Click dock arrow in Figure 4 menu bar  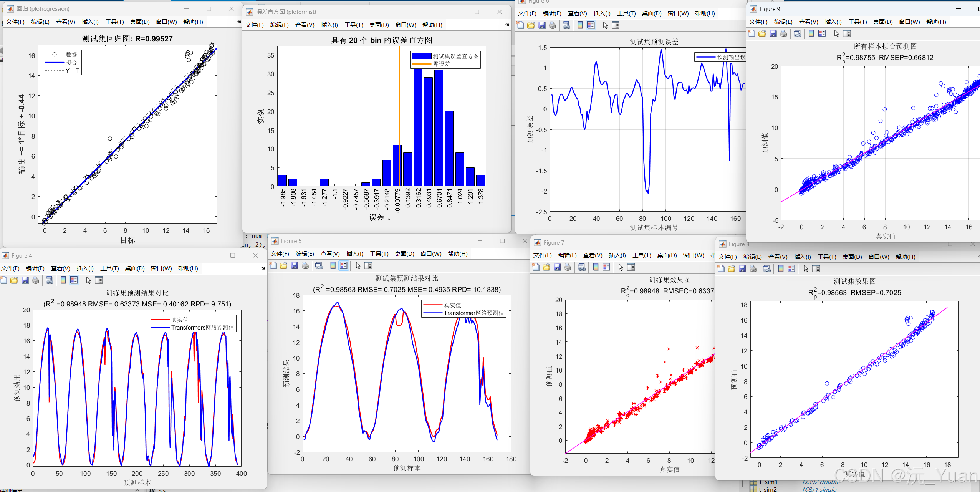point(263,268)
